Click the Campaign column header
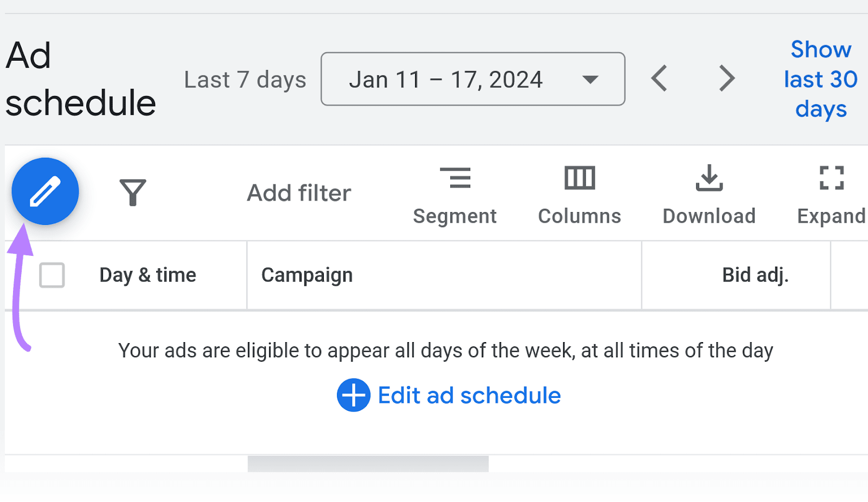This screenshot has width=868, height=502. pyautogui.click(x=307, y=275)
